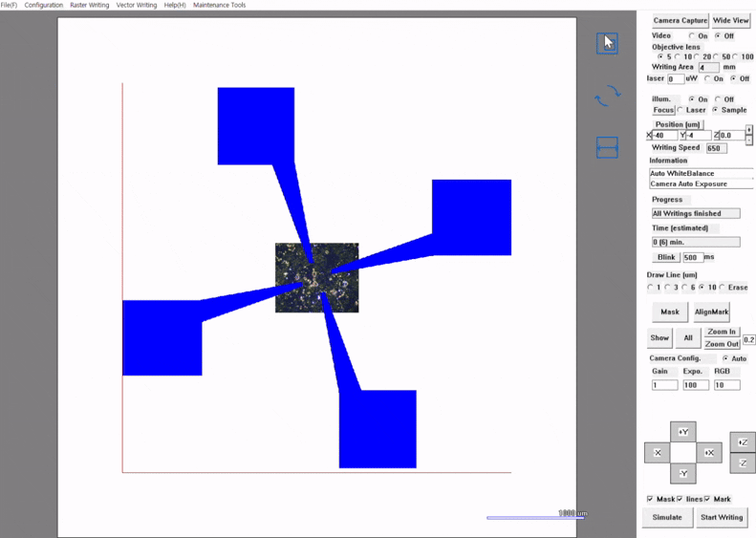Click the Show button

(659, 338)
